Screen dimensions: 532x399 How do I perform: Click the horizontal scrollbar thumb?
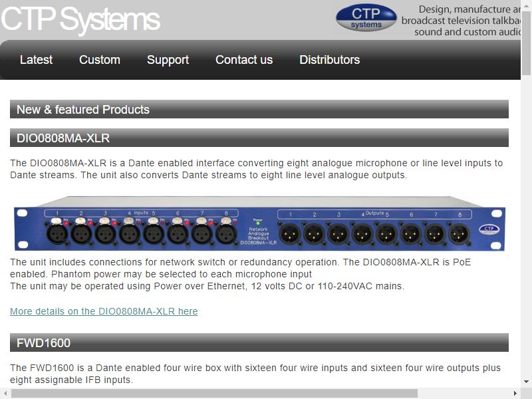click(214, 393)
